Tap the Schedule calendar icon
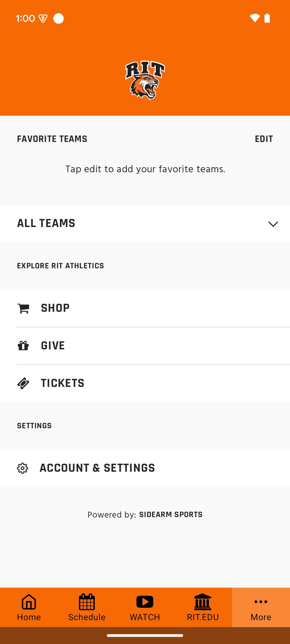The width and height of the screenshot is (290, 644). [87, 602]
